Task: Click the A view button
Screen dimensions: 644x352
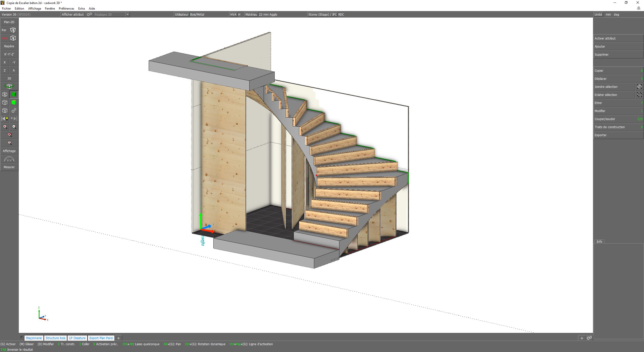Action: 14,71
